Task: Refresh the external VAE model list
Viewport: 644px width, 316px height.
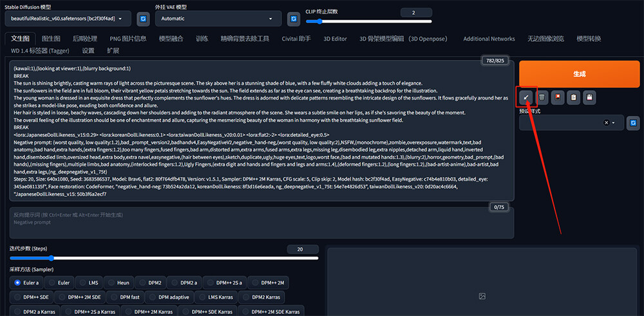Action: click(x=294, y=19)
